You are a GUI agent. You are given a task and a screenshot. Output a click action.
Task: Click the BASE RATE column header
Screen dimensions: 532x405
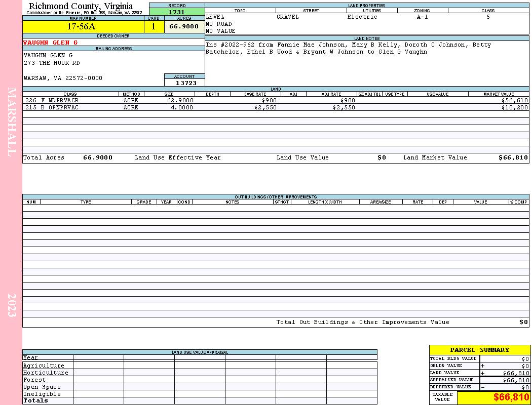click(255, 94)
